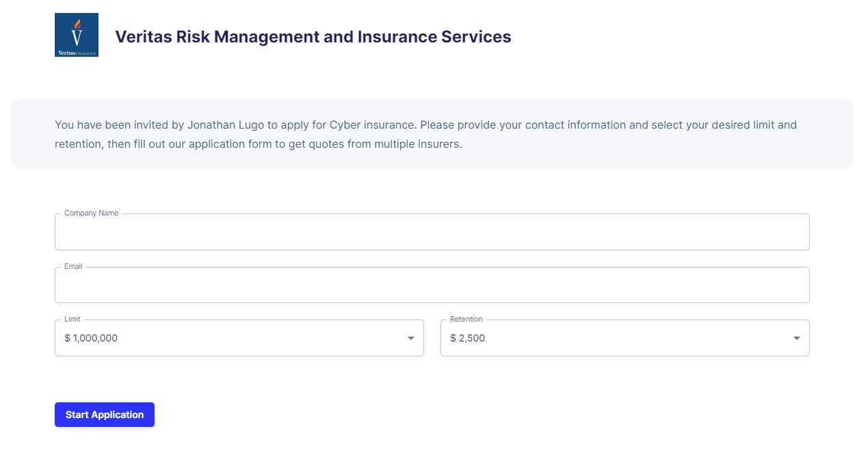This screenshot has width=868, height=468.
Task: Click the Start Application button
Action: (105, 415)
